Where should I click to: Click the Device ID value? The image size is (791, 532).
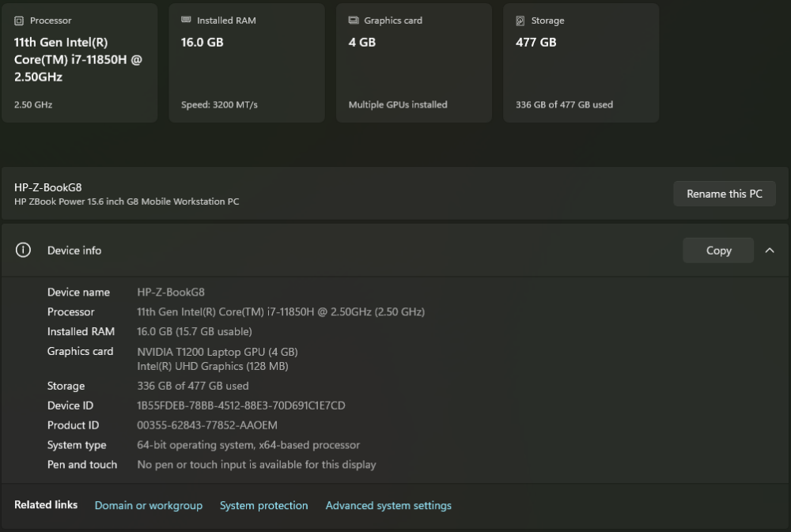tap(241, 406)
